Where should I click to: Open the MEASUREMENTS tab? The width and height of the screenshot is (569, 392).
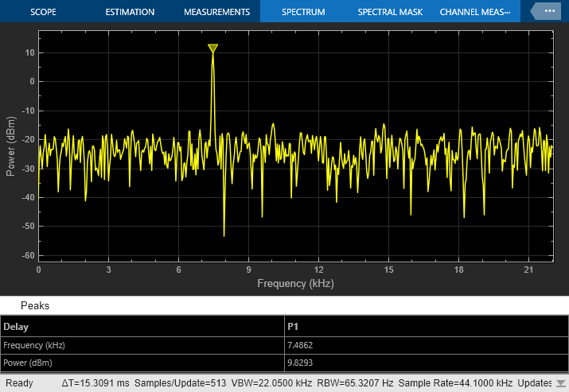216,12
